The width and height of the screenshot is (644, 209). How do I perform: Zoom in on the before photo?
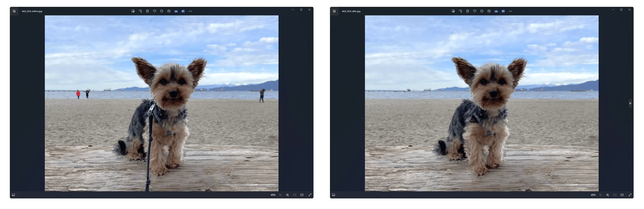[287, 195]
